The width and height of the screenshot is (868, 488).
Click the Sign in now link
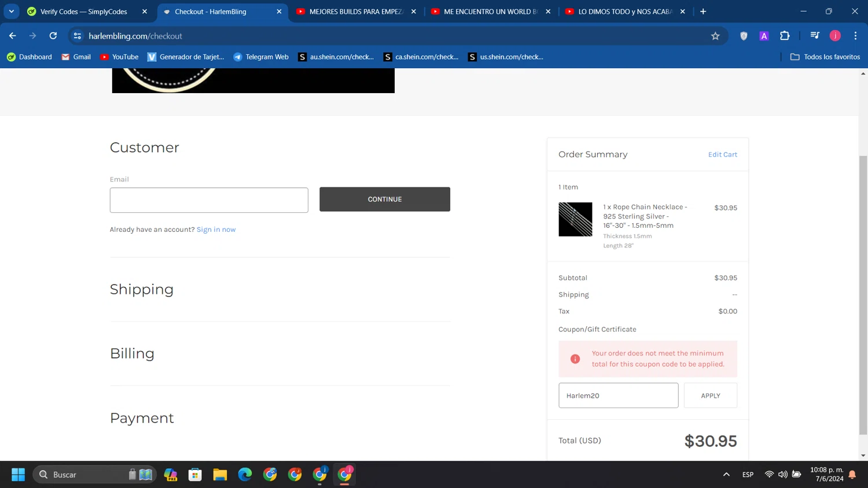click(216, 230)
